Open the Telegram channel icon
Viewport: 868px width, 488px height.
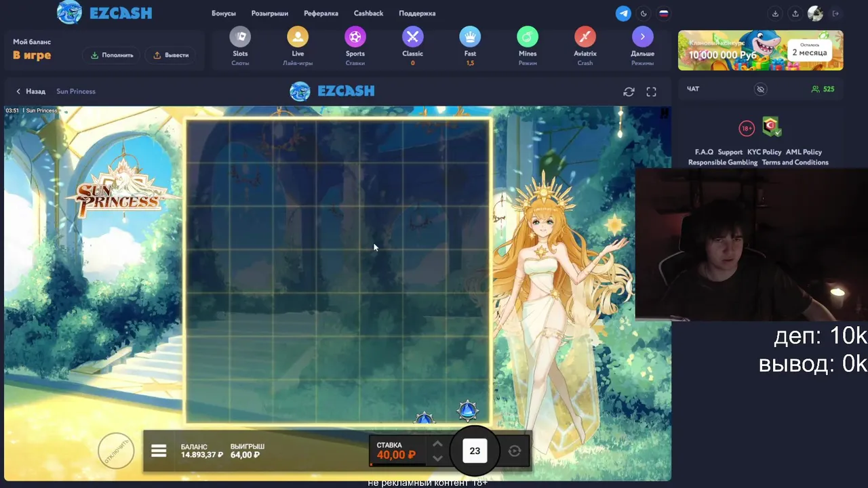point(623,14)
